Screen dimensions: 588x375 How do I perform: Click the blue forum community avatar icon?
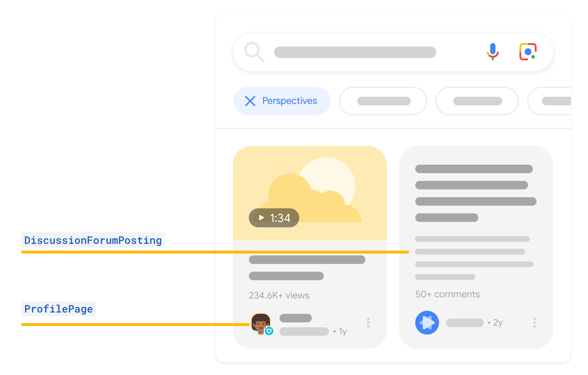click(x=427, y=322)
